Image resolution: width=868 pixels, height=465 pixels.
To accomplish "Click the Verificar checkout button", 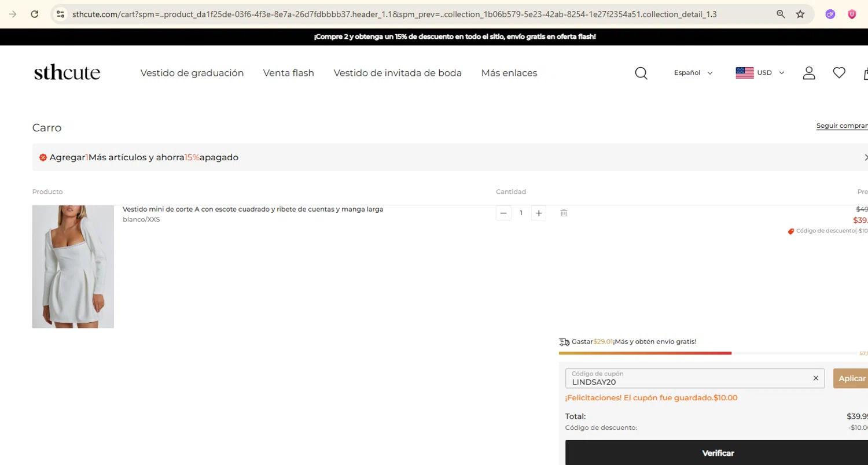I will point(717,453).
